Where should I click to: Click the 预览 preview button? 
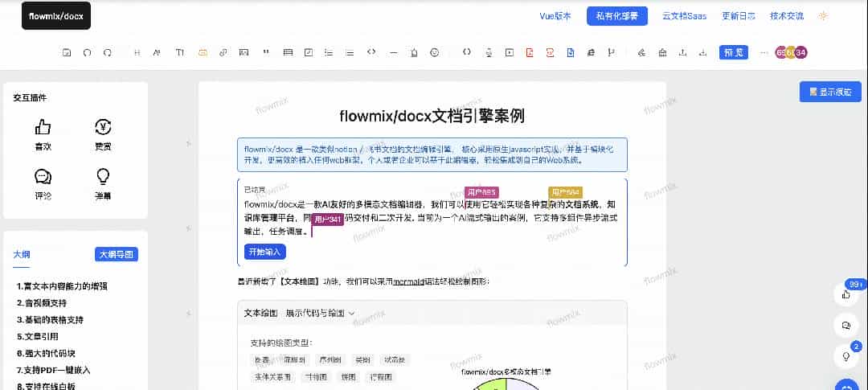pos(734,52)
